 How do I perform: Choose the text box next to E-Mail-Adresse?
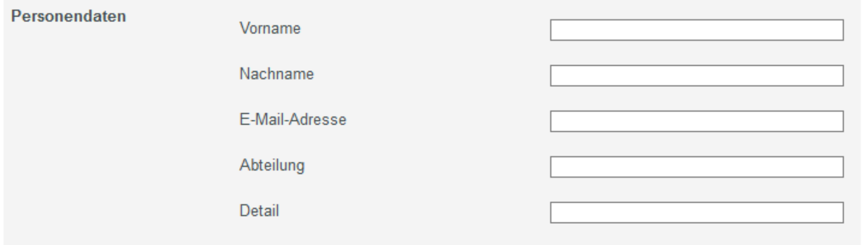click(697, 121)
